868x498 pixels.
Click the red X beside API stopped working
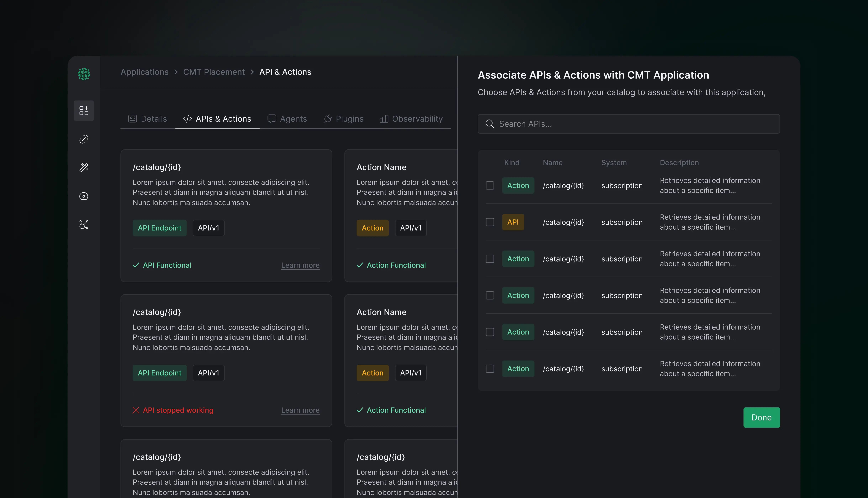(x=136, y=410)
